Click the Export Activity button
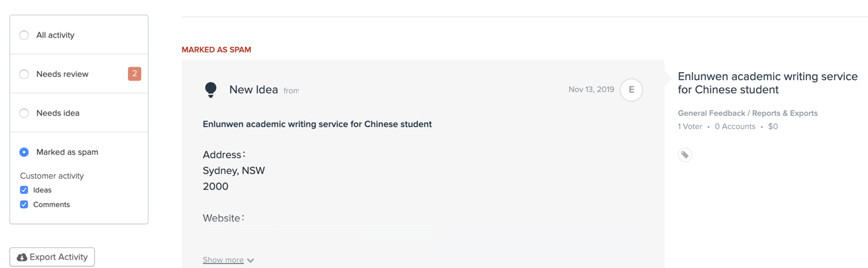 pyautogui.click(x=52, y=257)
